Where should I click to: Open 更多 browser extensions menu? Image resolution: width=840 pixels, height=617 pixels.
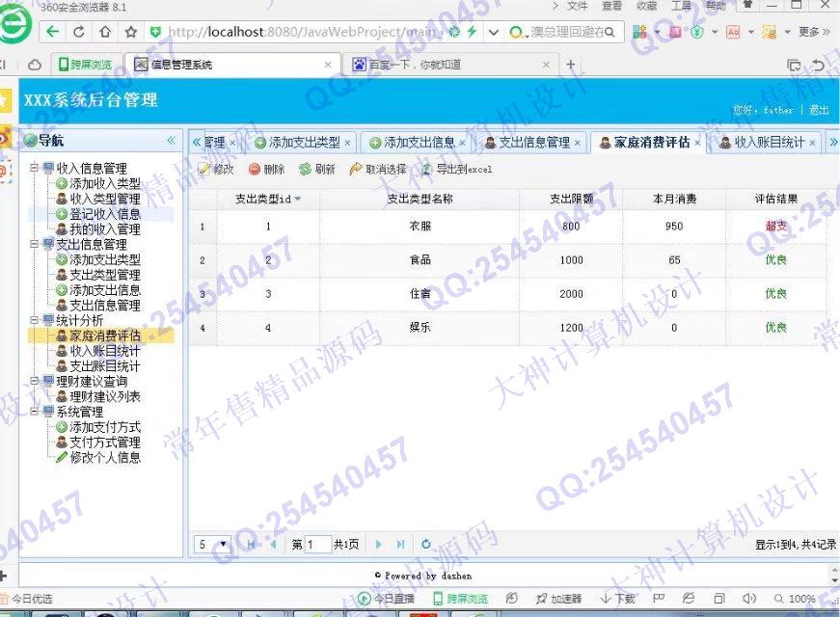pos(814,32)
